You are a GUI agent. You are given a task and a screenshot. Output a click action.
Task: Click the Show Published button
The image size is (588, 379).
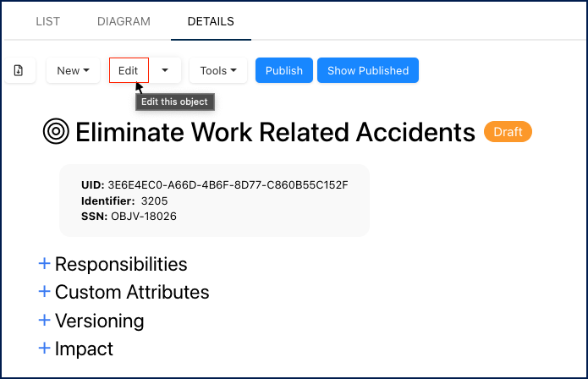pyautogui.click(x=368, y=70)
